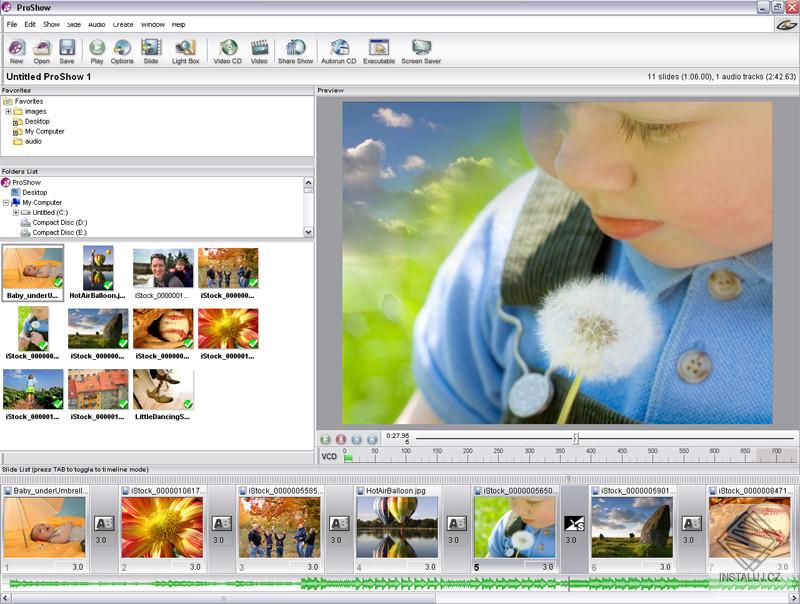This screenshot has width=800, height=604.
Task: Click the preview playback position slider handle
Action: point(576,438)
